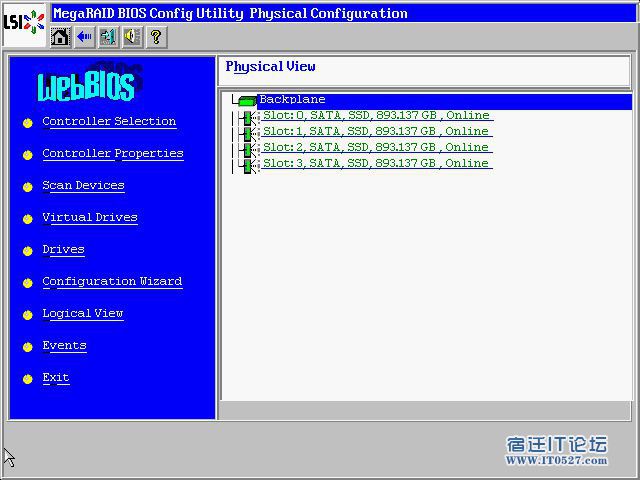Click the yellow bullet beside Exit
The height and width of the screenshot is (480, 640).
pos(28,379)
